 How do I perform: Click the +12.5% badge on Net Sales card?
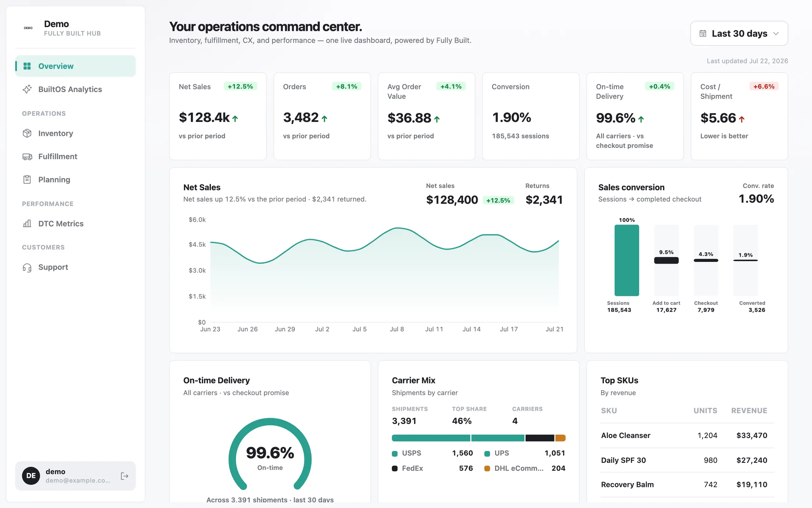pos(241,87)
